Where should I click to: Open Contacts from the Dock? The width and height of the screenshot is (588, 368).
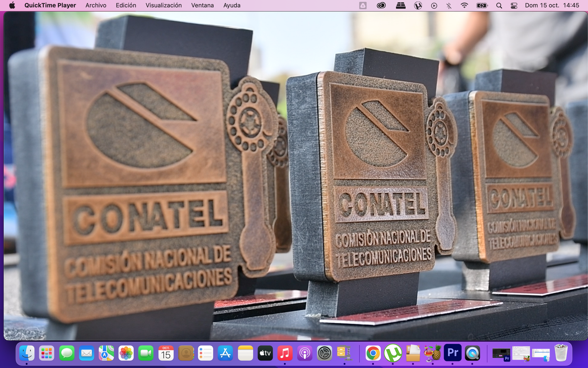pyautogui.click(x=186, y=353)
